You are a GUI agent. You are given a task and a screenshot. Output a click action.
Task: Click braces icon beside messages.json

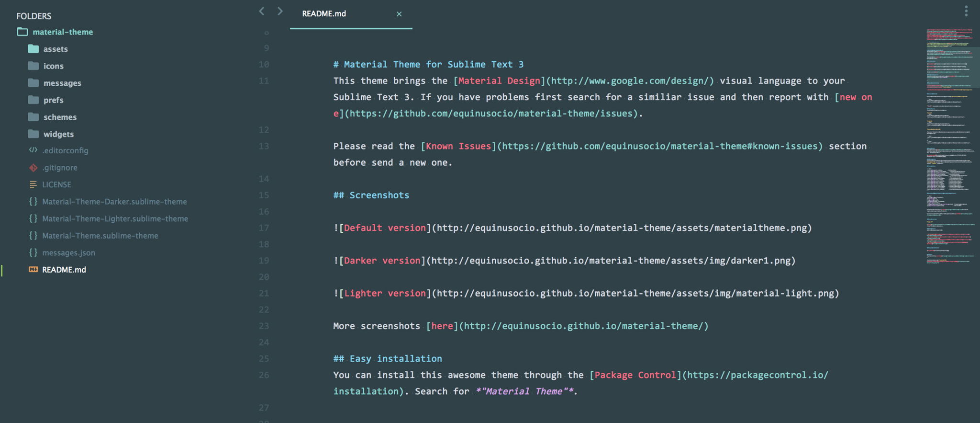pos(33,252)
